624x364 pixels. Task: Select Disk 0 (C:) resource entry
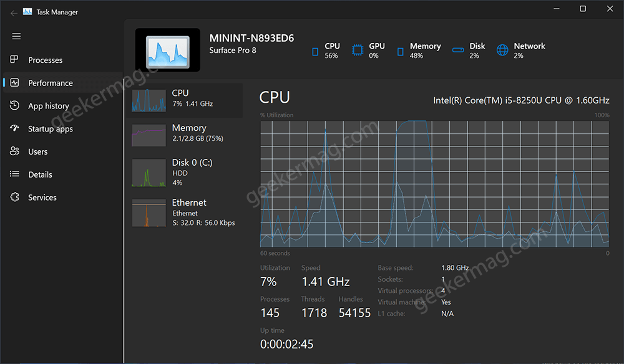(185, 173)
